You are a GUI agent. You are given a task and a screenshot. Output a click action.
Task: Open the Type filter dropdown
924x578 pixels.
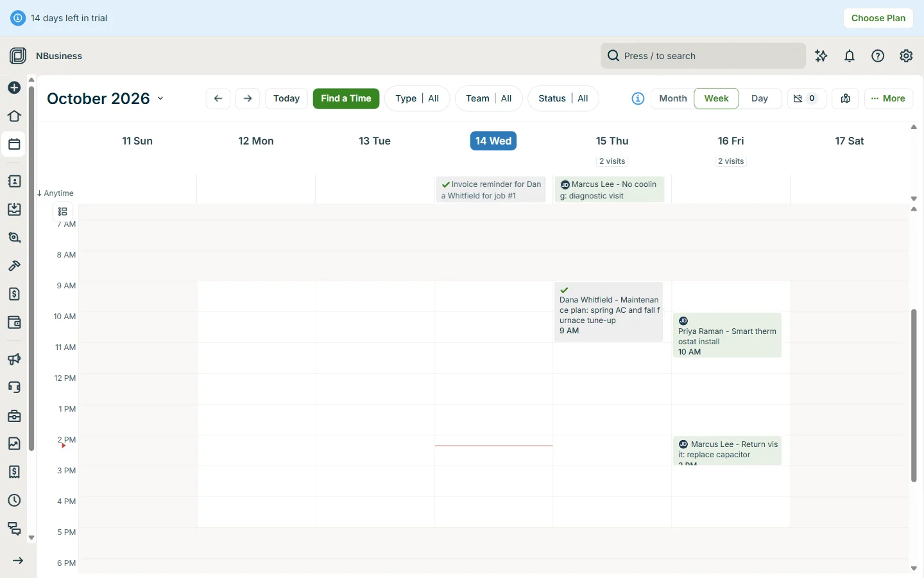pyautogui.click(x=417, y=98)
